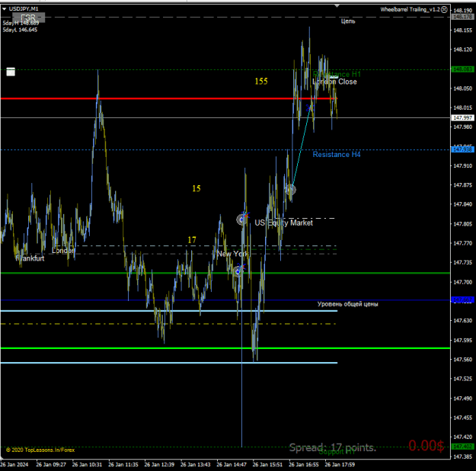Screen dimensions: 476x471
Task: Click the yellow '15' number
Action: tap(196, 188)
